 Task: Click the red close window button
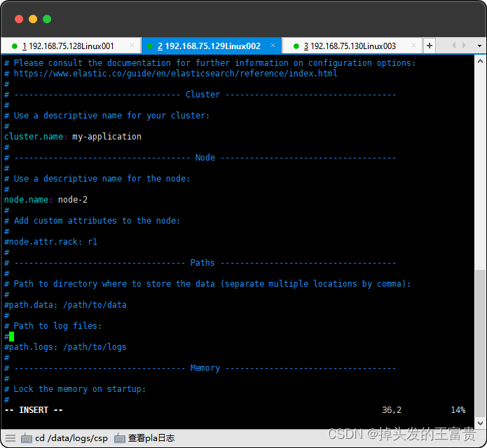pos(19,19)
